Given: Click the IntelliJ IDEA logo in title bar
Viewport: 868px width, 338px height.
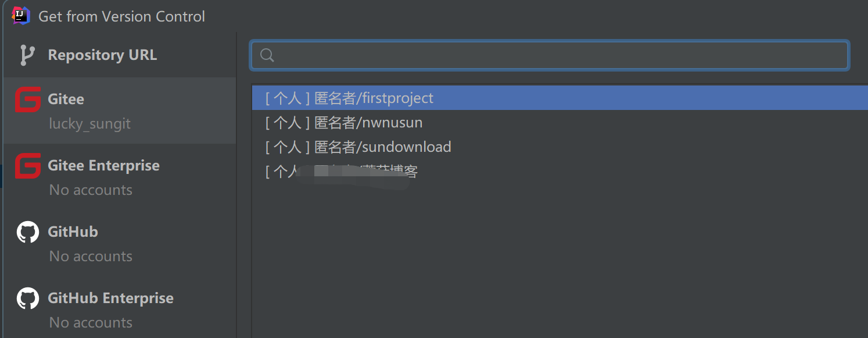Looking at the screenshot, I should coord(21,16).
